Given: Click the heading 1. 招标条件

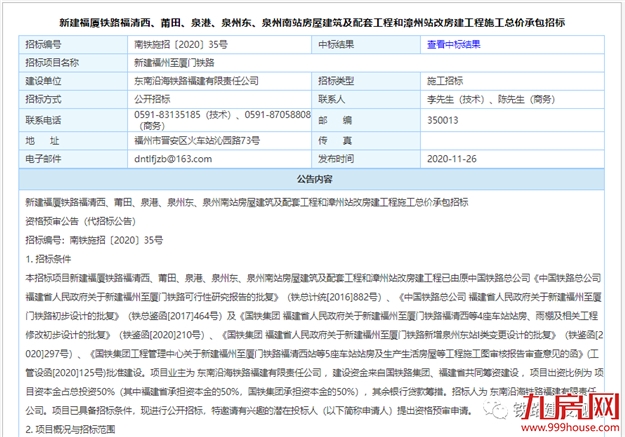Looking at the screenshot, I should 48,259.
